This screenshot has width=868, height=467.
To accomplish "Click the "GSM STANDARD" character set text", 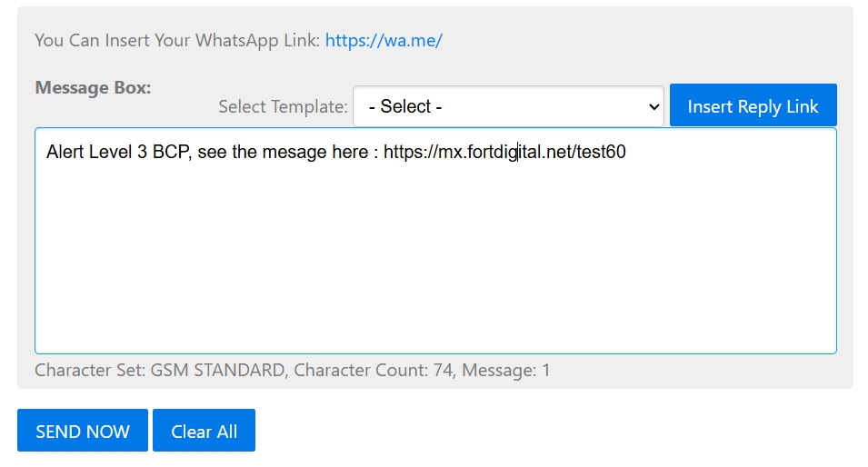I will pos(216,371).
